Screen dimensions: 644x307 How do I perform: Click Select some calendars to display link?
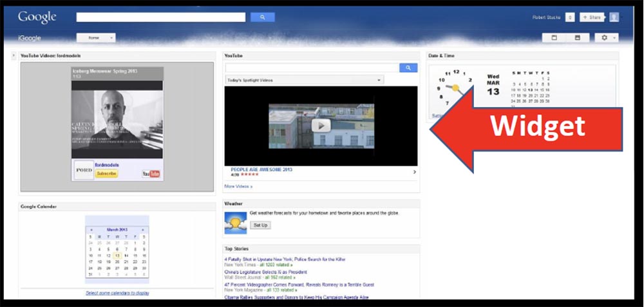pos(117,293)
